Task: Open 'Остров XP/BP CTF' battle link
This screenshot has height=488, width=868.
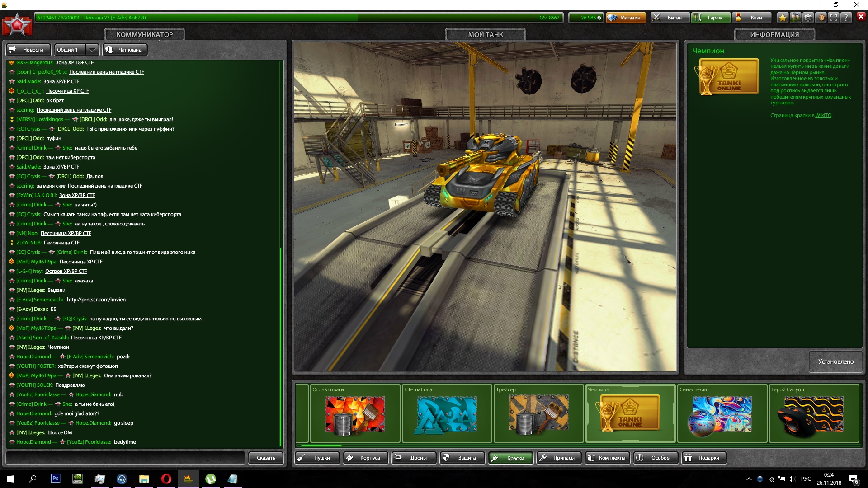Action: (66, 271)
